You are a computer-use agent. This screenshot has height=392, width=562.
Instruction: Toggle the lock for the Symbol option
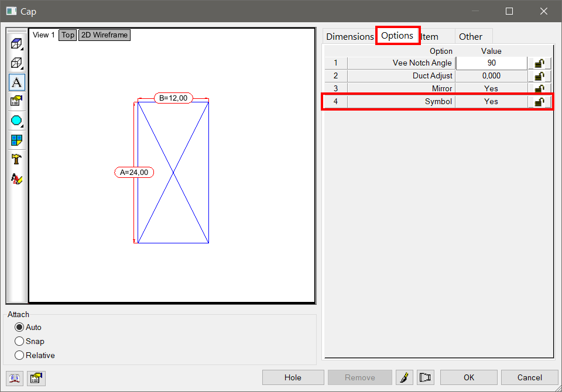(x=539, y=101)
